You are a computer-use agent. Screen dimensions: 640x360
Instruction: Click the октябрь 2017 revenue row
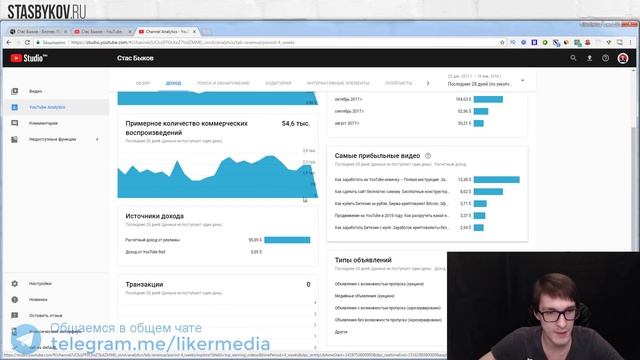[x=427, y=99]
